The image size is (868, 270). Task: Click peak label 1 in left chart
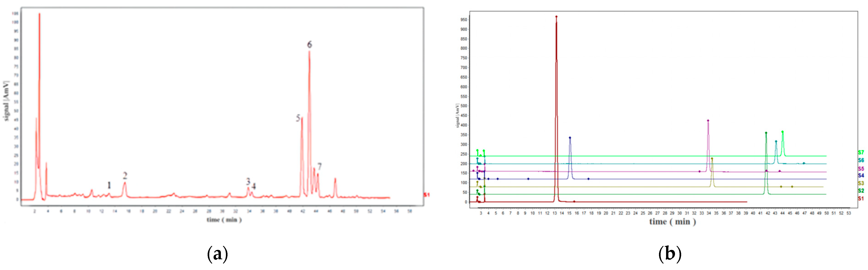click(x=109, y=185)
